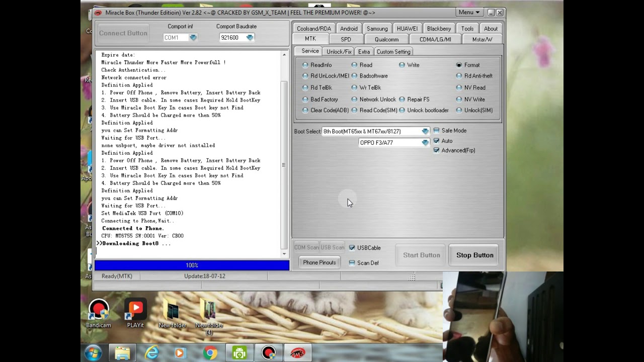Open the Menu dropdown in title bar

[x=469, y=13]
